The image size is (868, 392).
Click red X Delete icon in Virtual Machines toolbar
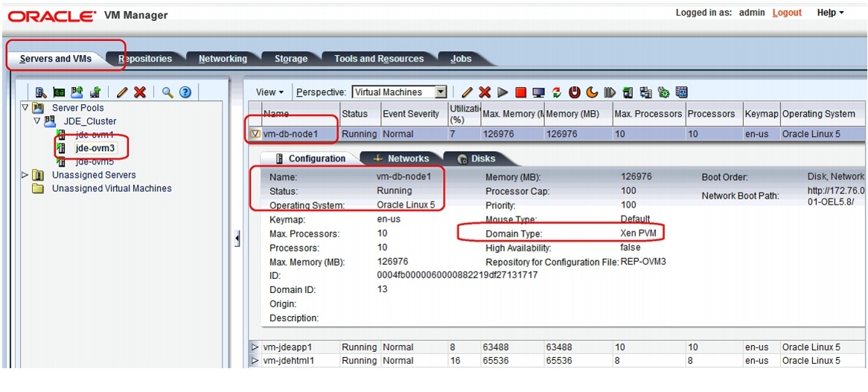point(485,92)
